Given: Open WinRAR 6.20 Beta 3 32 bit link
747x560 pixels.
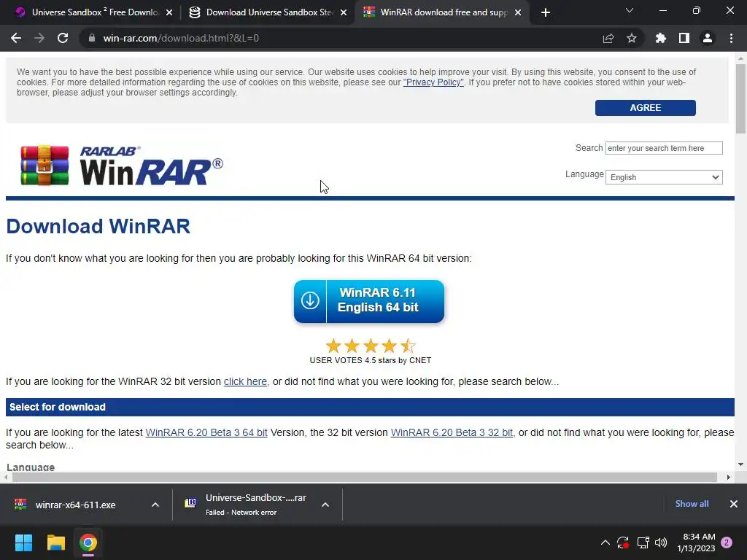Looking at the screenshot, I should (452, 432).
